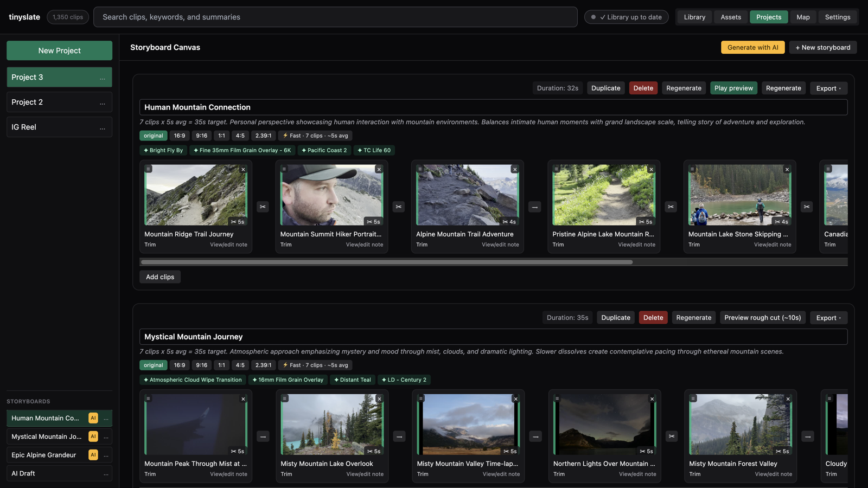Click Preview rough cut (~10s)
The image size is (868, 488).
pos(762,318)
